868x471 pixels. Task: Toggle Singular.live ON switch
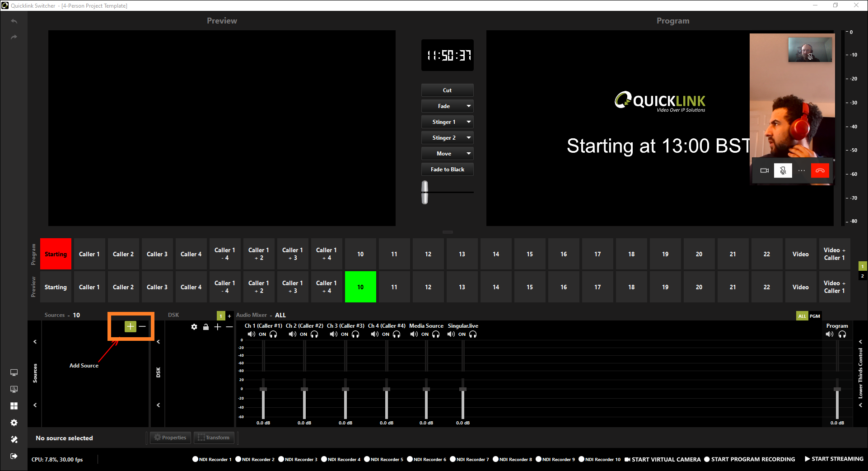tap(462, 334)
